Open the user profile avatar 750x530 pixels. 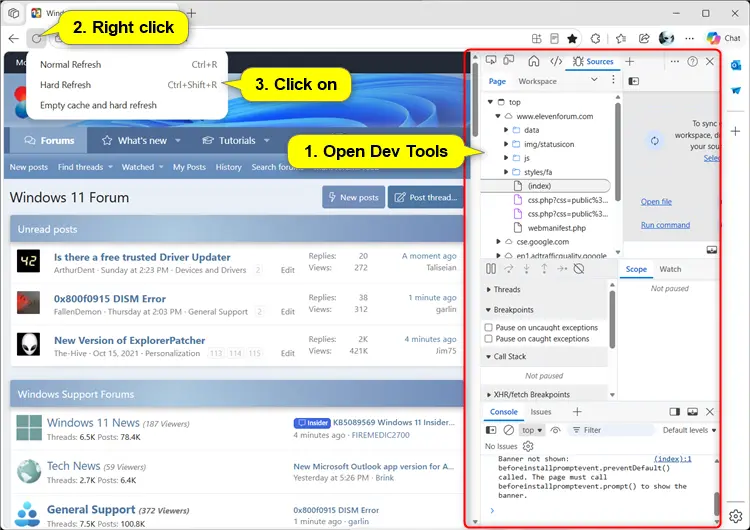click(666, 38)
